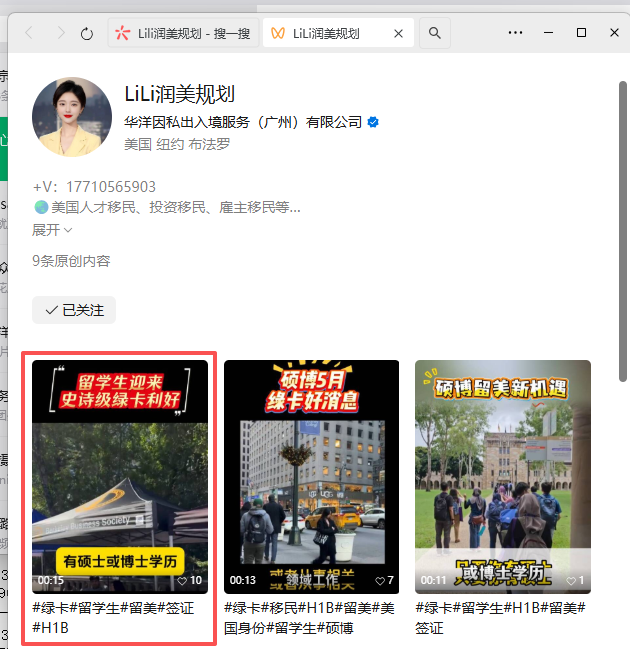The width and height of the screenshot is (630, 649).
Task: Click the heart icon with 1 like
Action: point(571,581)
